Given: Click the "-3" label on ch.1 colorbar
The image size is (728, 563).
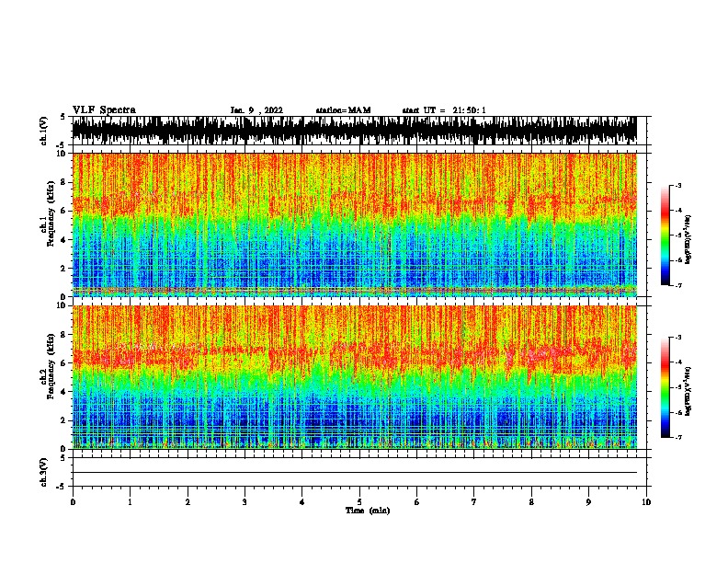Looking at the screenshot, I should point(677,186).
